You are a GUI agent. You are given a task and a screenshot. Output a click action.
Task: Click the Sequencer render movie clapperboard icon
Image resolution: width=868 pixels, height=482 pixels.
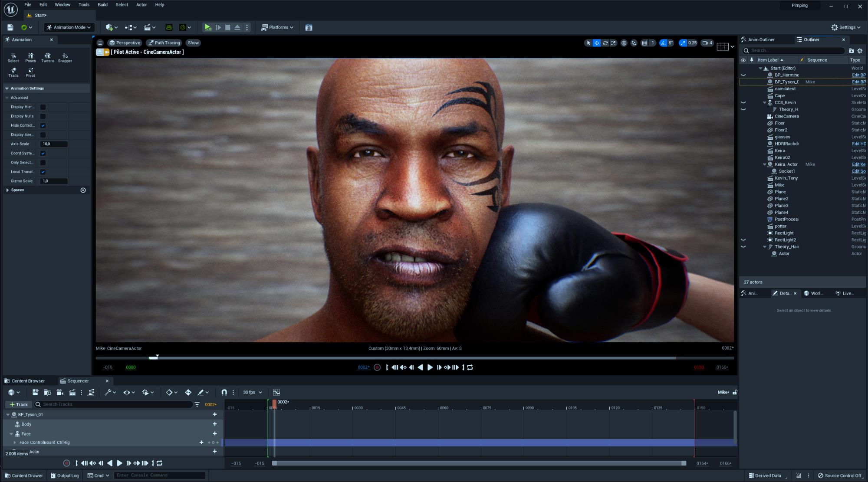tap(72, 392)
